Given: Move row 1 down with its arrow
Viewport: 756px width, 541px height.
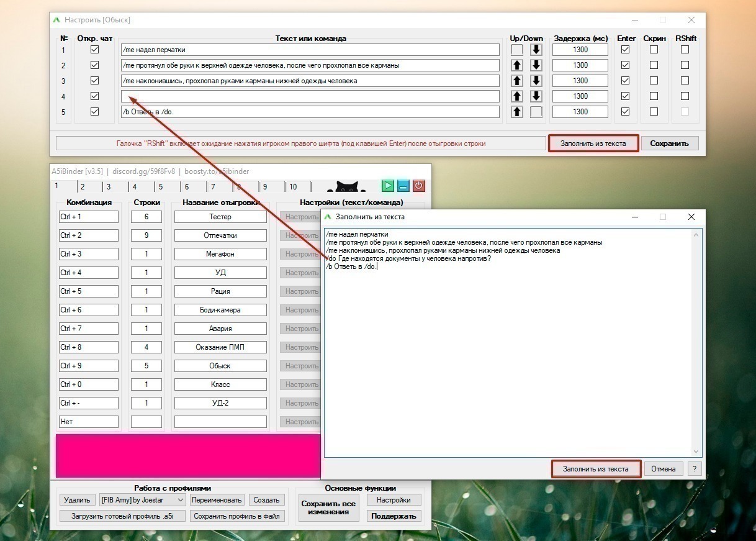Looking at the screenshot, I should (x=536, y=50).
